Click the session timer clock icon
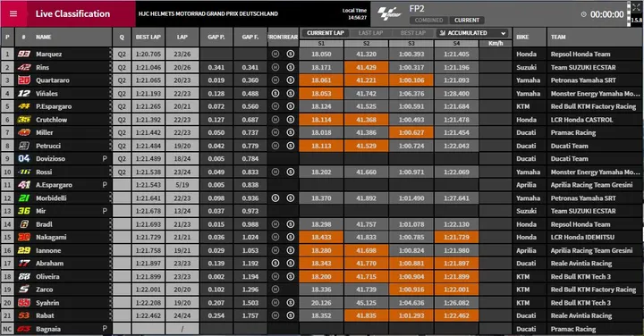644x336 pixels. (x=583, y=14)
